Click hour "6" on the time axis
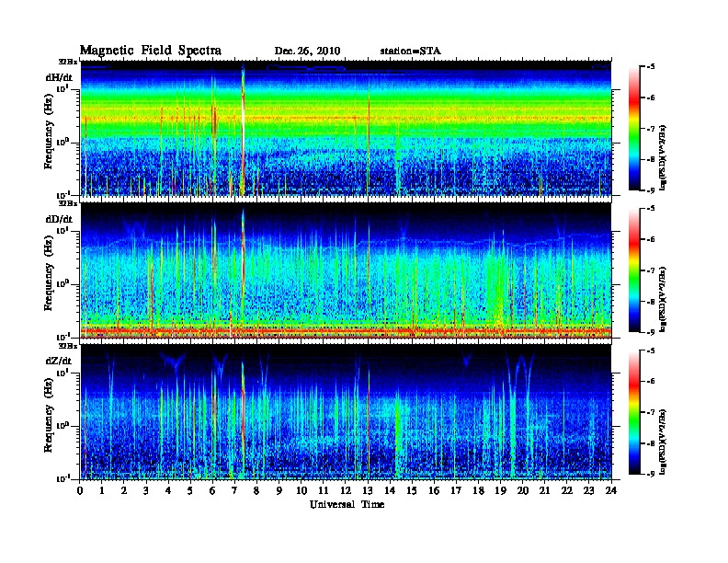Image resolution: width=728 pixels, height=563 pixels. pyautogui.click(x=212, y=490)
